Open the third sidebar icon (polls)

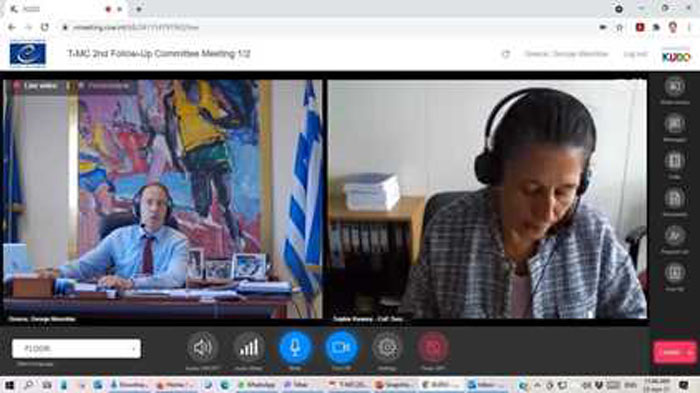(x=675, y=161)
